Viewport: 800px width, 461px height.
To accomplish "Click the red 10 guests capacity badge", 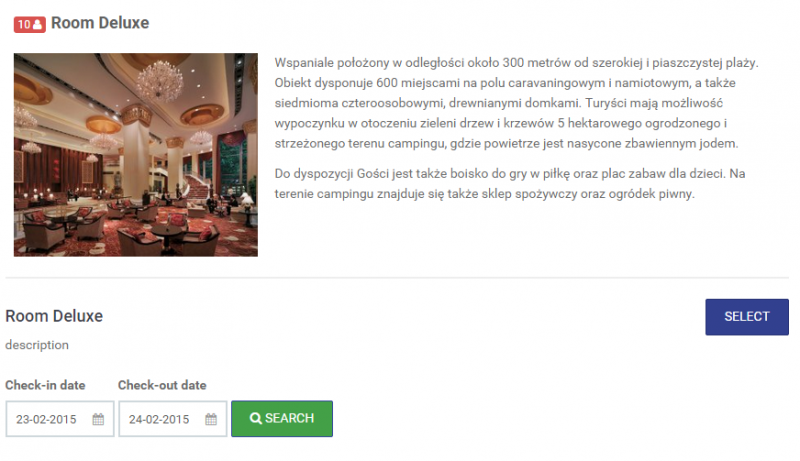I will 30,24.
